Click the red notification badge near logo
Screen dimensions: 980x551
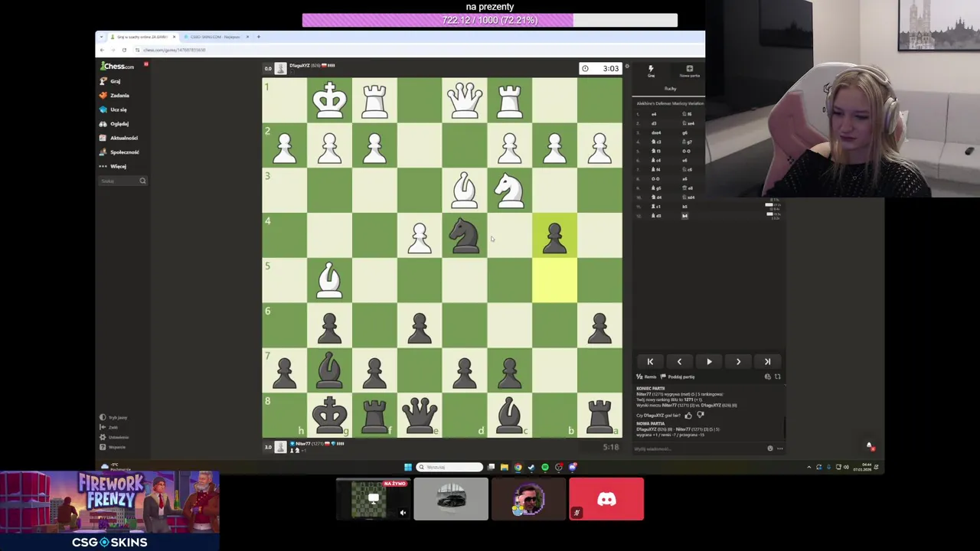tap(145, 64)
